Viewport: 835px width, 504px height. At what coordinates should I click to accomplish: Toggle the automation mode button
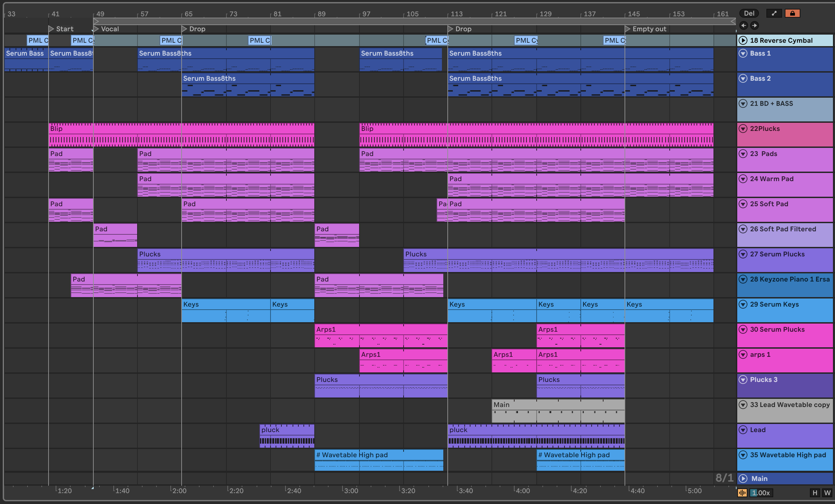point(774,14)
